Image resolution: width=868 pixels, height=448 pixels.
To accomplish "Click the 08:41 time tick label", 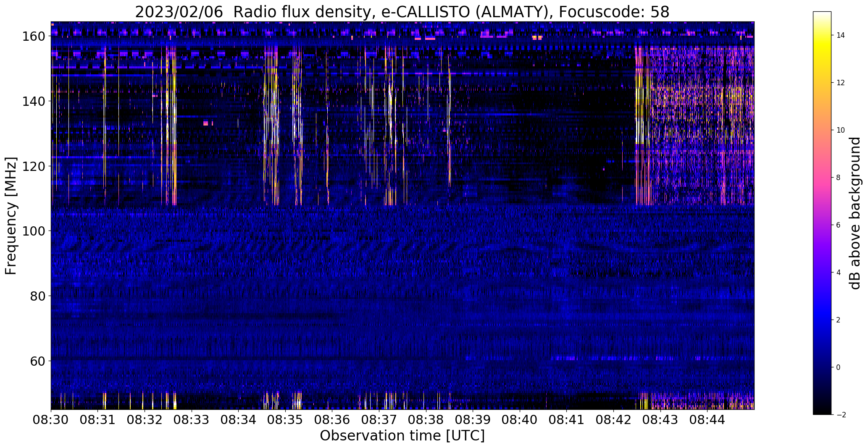I will click(x=567, y=420).
